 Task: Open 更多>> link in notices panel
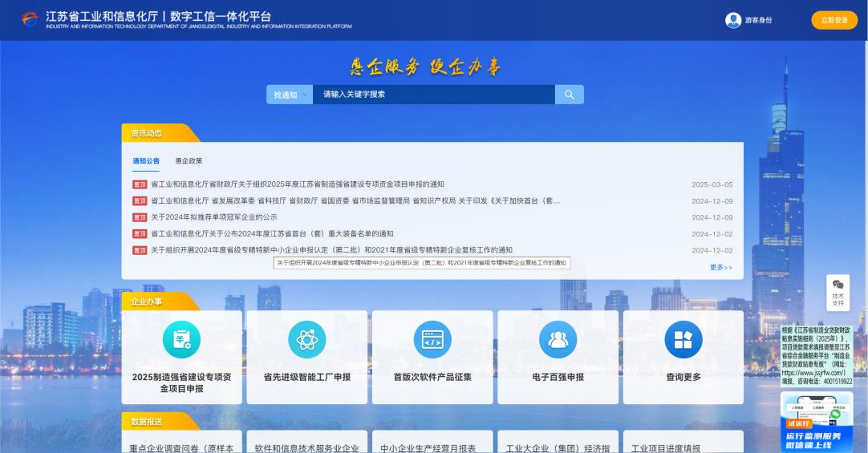point(720,267)
